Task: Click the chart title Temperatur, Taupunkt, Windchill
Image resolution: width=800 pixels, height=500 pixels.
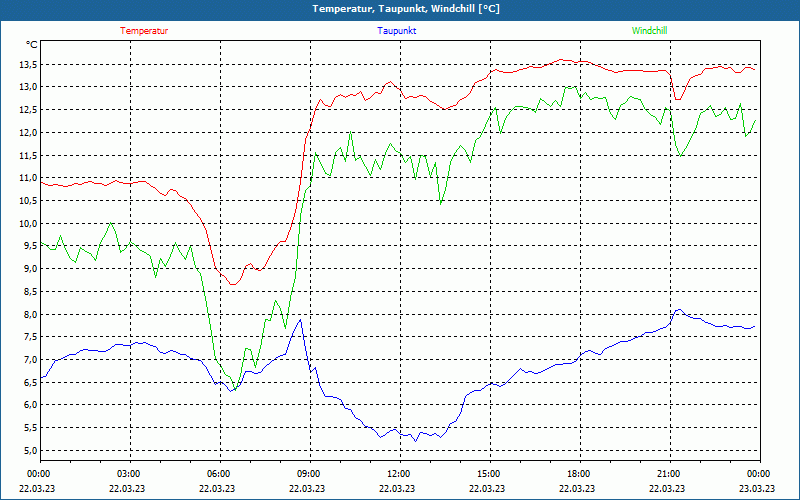Action: coord(406,9)
